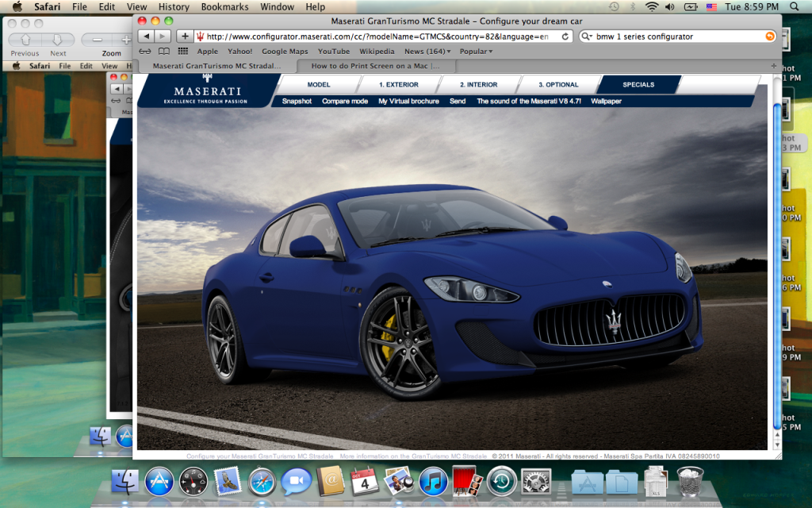Add a bookmark with the plus button
The image size is (812, 508).
pyautogui.click(x=185, y=37)
